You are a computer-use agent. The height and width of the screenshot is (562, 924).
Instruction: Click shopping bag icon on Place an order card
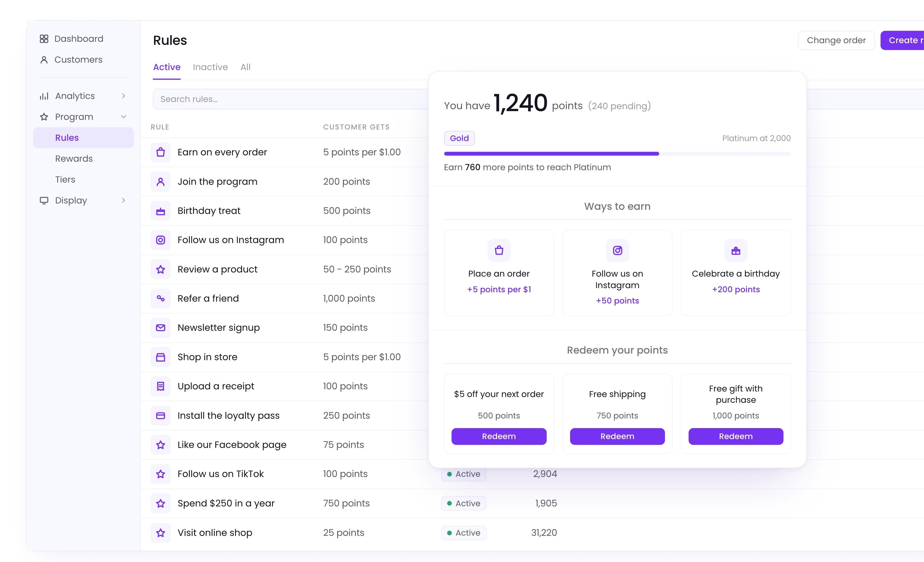coord(499,250)
